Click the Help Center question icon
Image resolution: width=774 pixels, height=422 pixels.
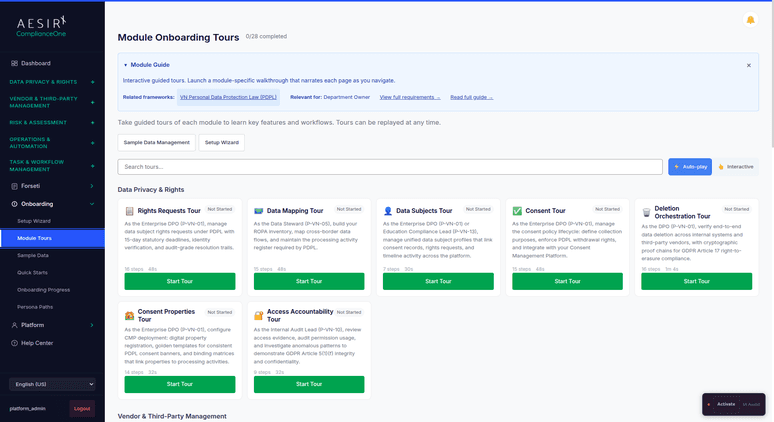click(14, 343)
